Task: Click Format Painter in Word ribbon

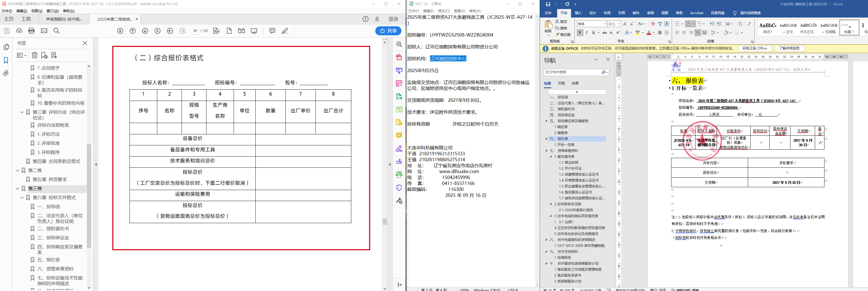Action: 563,34
